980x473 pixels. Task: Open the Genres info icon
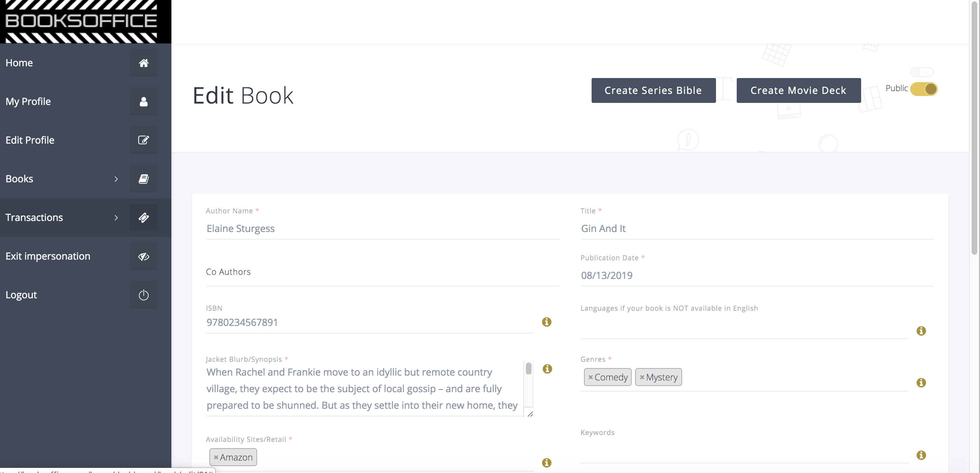(921, 383)
